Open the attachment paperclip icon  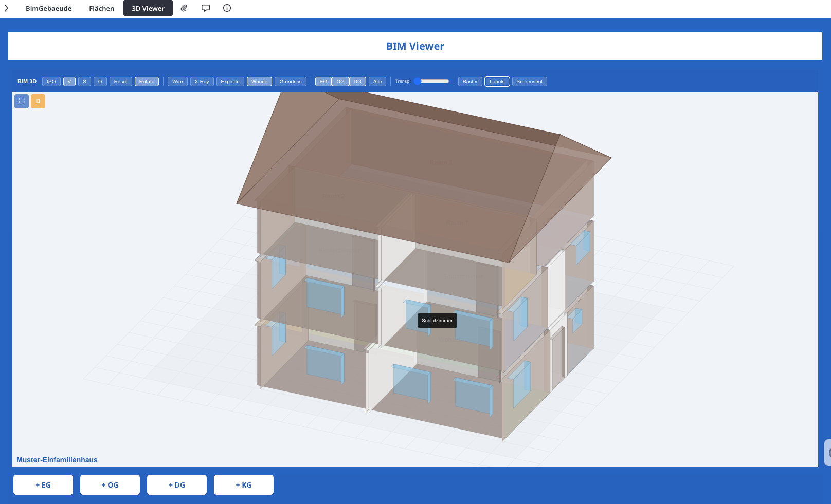[x=184, y=8]
